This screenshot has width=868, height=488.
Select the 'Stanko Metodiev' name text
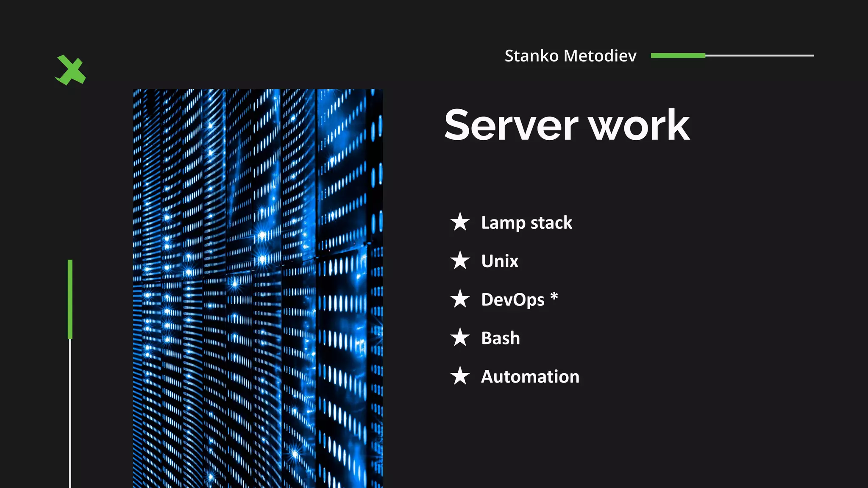coord(570,56)
